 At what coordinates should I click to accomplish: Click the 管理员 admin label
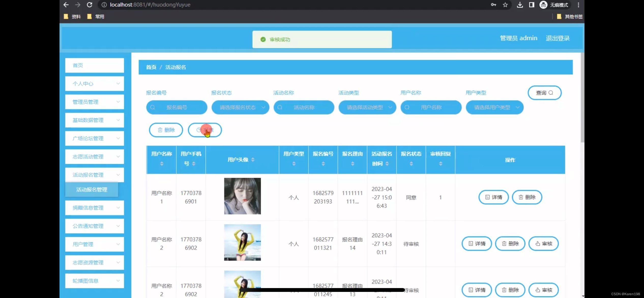[519, 38]
